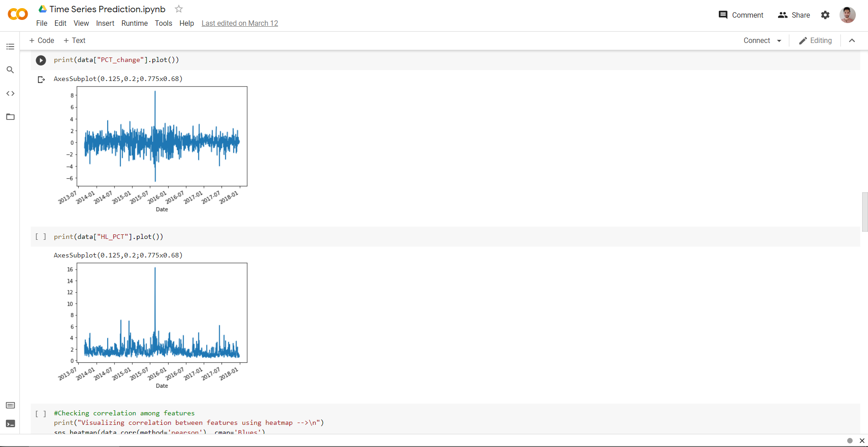Run the HL_PCT plot cell brackets
The width and height of the screenshot is (868, 447).
41,237
